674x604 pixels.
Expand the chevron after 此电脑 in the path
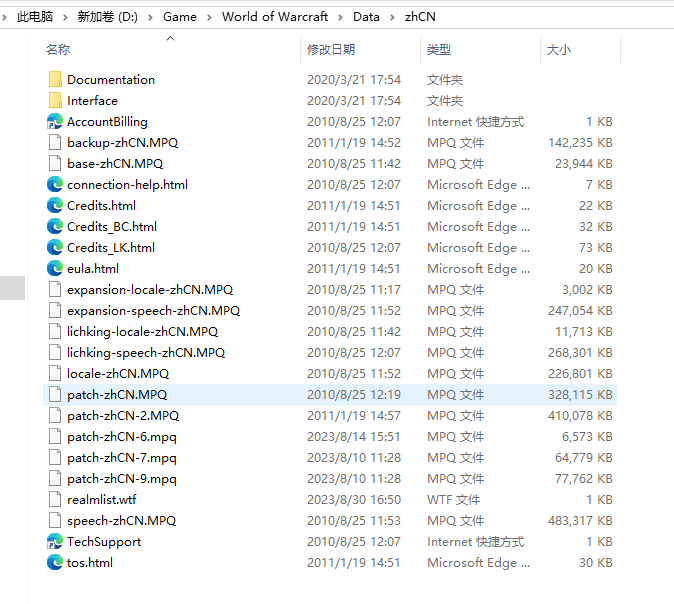tap(65, 17)
